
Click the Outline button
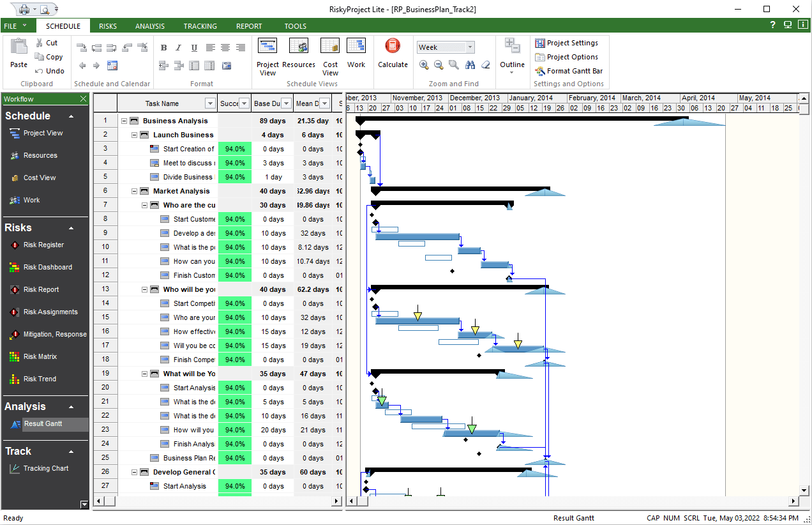click(512, 56)
